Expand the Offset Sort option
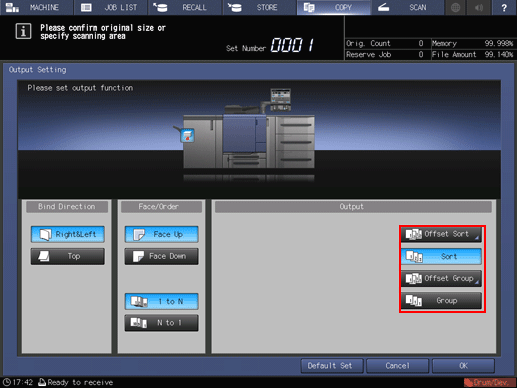The height and width of the screenshot is (388, 517). (x=441, y=234)
